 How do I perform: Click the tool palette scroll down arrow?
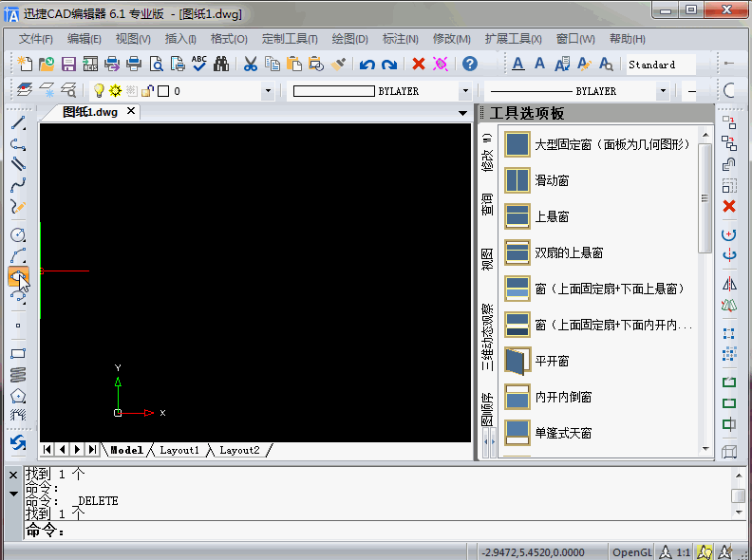pos(705,449)
